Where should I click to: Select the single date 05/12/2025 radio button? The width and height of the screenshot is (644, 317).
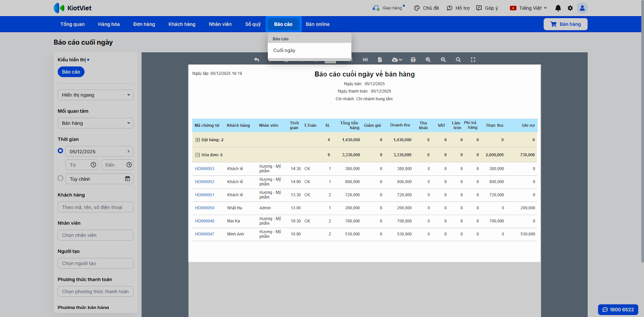(x=60, y=150)
